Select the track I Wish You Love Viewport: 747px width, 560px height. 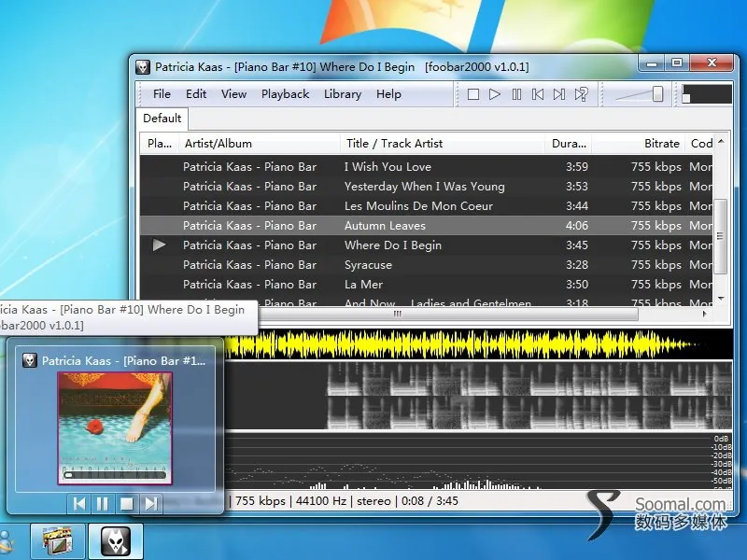pyautogui.click(x=427, y=167)
